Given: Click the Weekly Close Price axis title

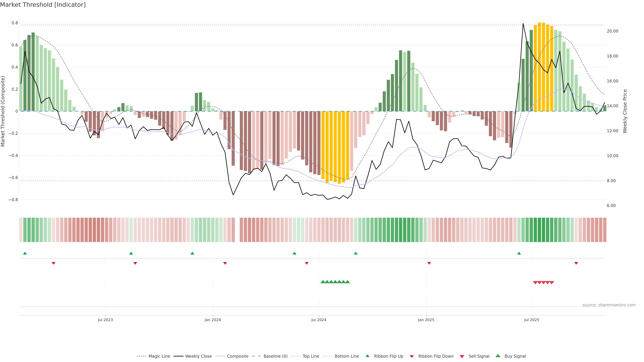Looking at the screenshot, I should (x=625, y=111).
